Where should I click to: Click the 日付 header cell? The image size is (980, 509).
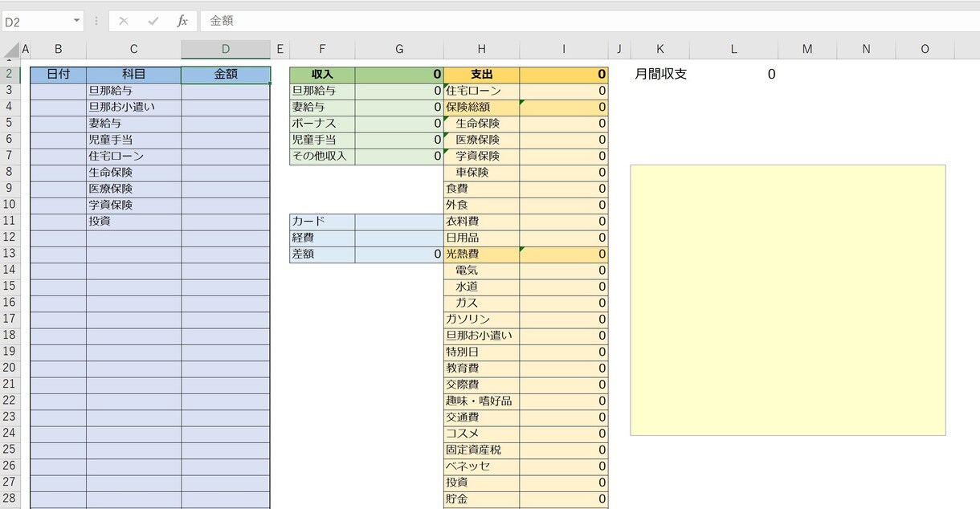point(58,75)
